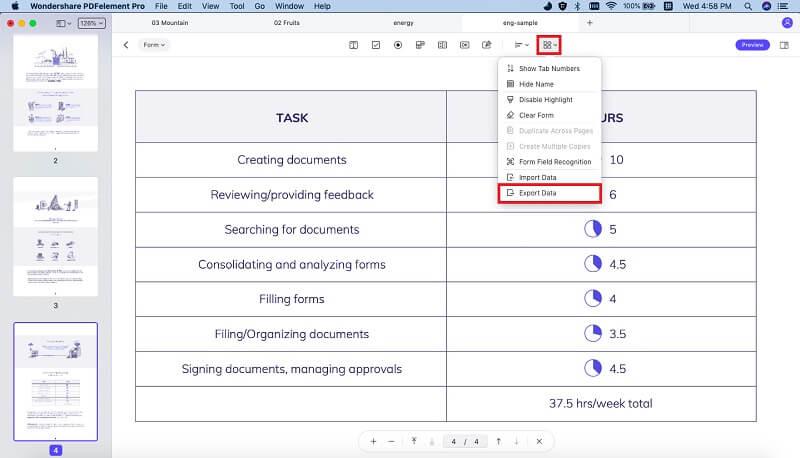The width and height of the screenshot is (800, 458).
Task: Close the bottom page navigation bar
Action: tap(539, 442)
